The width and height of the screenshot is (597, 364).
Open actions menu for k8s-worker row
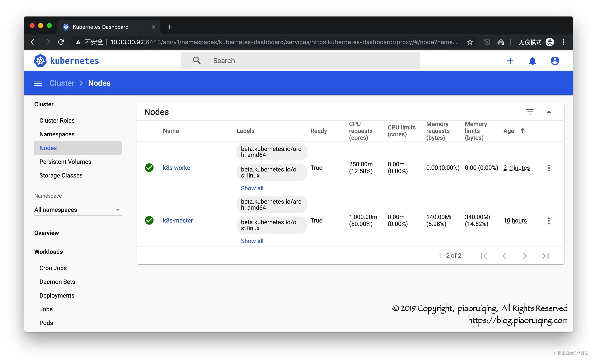[549, 168]
